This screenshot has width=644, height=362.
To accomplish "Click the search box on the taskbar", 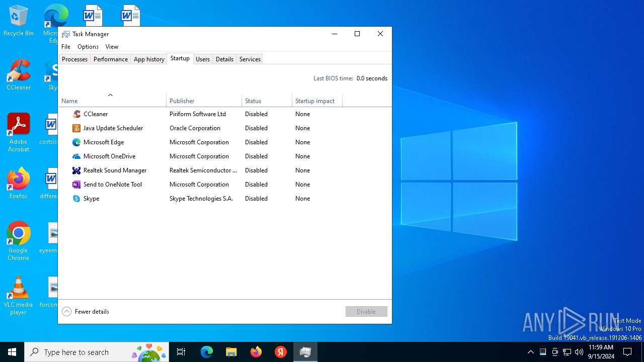I will (97, 352).
